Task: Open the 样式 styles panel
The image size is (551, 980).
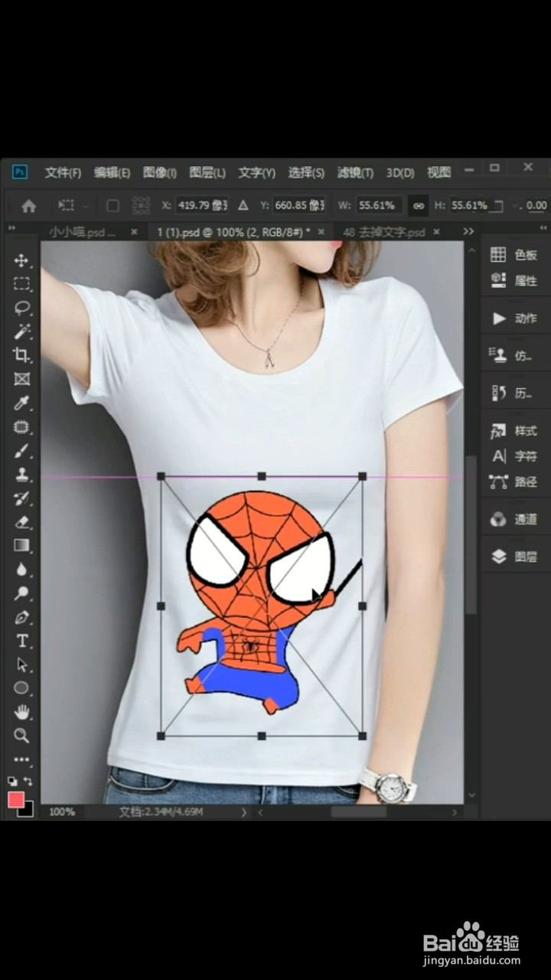Action: 514,431
